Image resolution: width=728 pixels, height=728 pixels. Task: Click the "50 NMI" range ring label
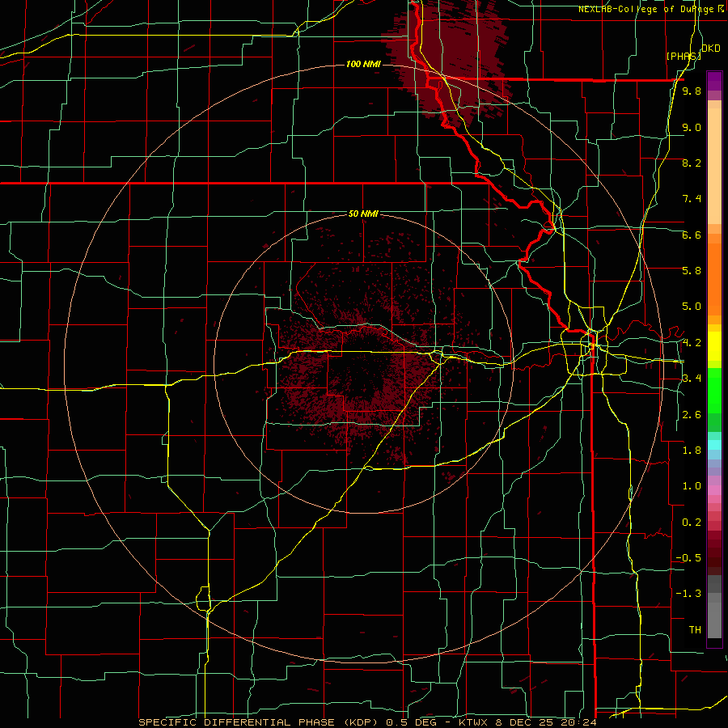pos(363,214)
